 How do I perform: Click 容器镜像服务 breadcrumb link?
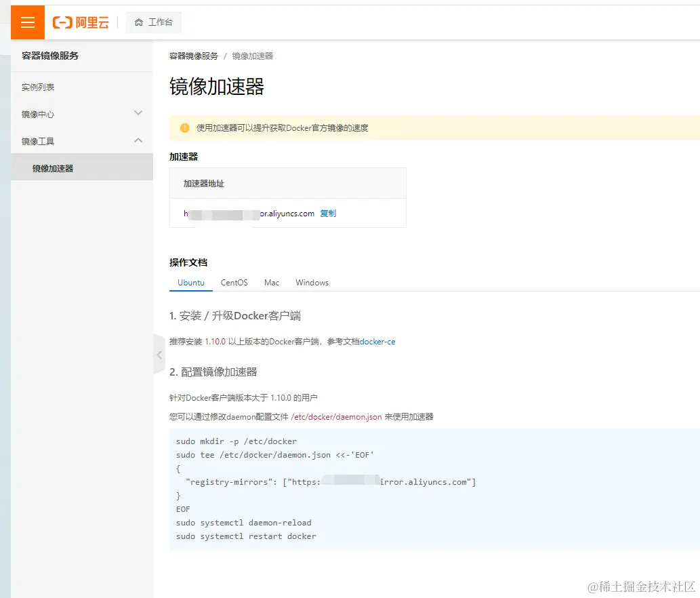(x=194, y=56)
